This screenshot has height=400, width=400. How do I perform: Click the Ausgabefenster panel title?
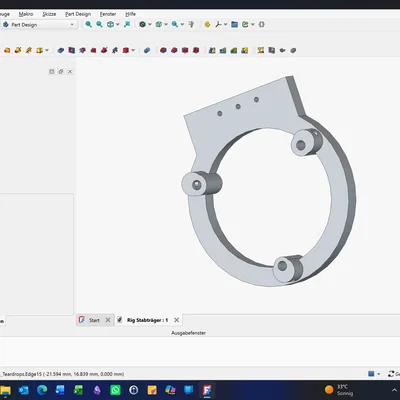tap(188, 333)
